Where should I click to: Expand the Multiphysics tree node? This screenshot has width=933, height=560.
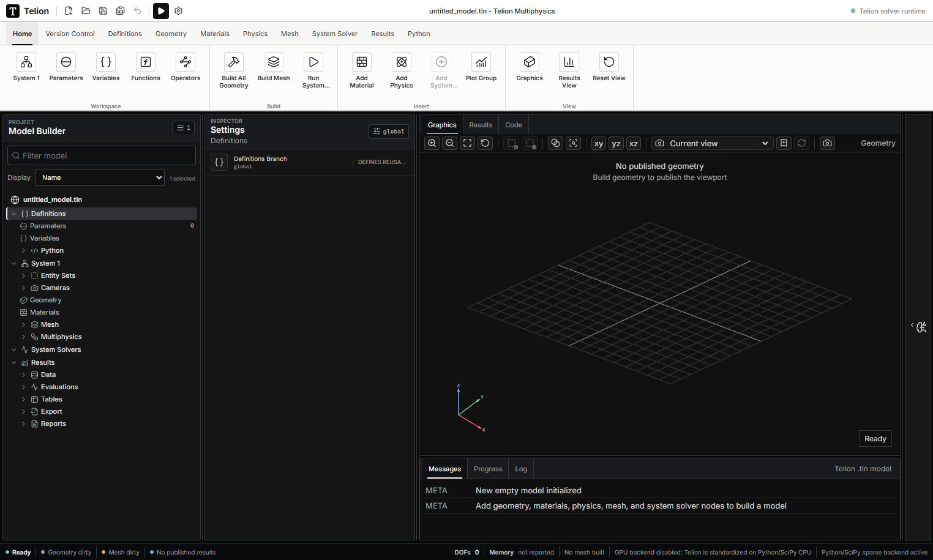[x=23, y=337]
